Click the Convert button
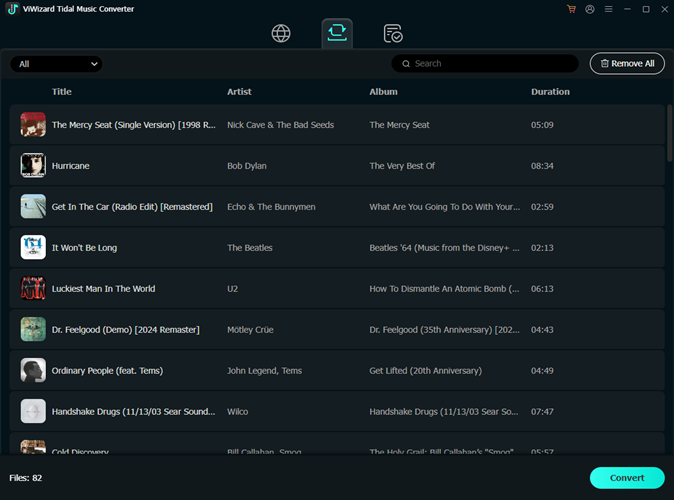The width and height of the screenshot is (674, 500). coord(627,478)
